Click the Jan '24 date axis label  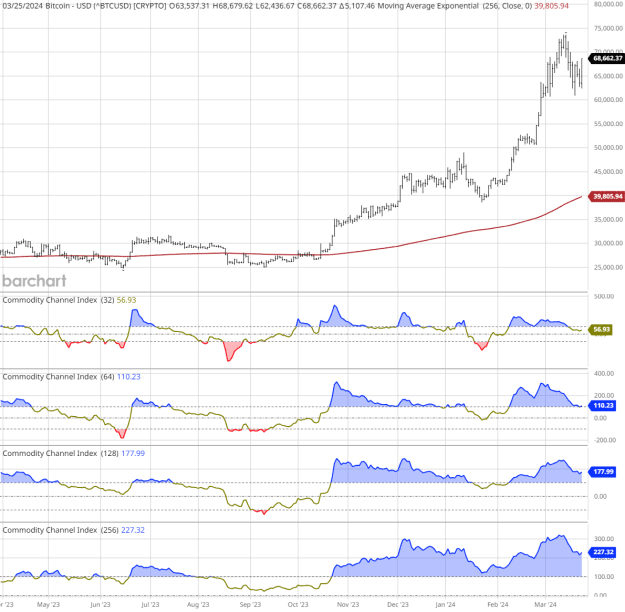446,604
